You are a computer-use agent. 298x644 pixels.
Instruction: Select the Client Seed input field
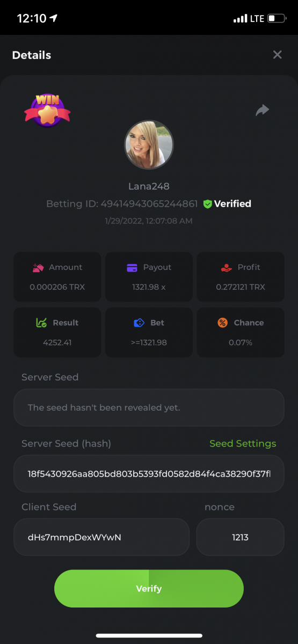tap(101, 537)
